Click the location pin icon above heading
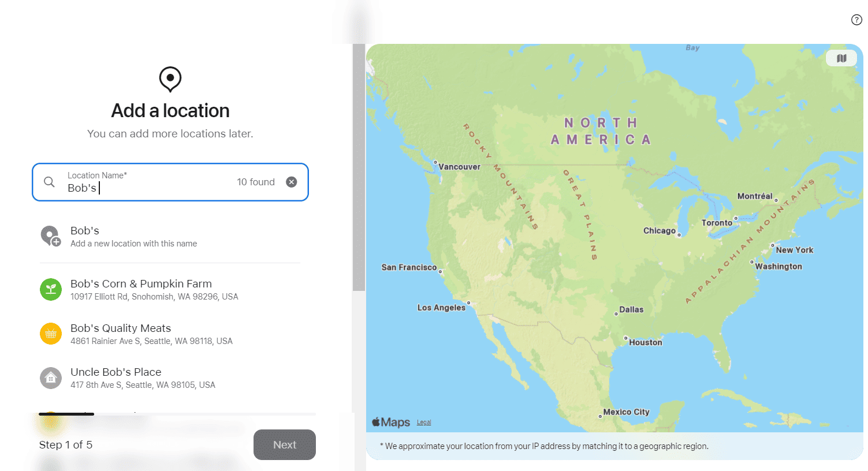The width and height of the screenshot is (868, 471). click(x=170, y=79)
